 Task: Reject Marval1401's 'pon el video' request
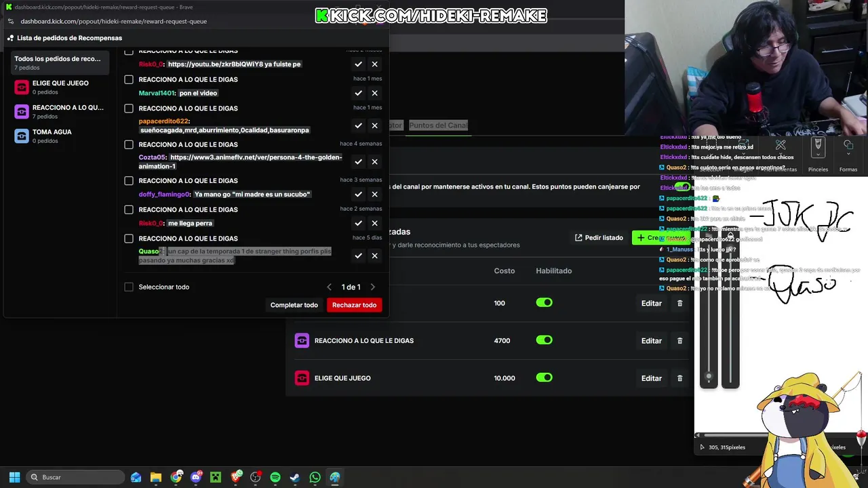pos(374,93)
